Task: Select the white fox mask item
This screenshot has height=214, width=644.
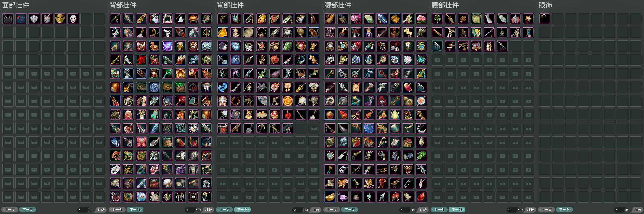Action: [x=47, y=19]
